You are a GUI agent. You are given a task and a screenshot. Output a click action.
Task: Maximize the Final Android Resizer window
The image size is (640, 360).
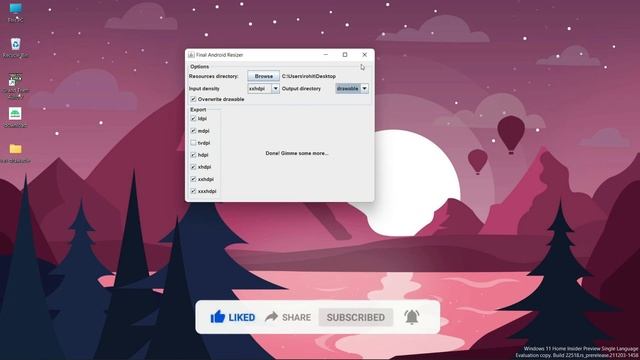coord(345,55)
